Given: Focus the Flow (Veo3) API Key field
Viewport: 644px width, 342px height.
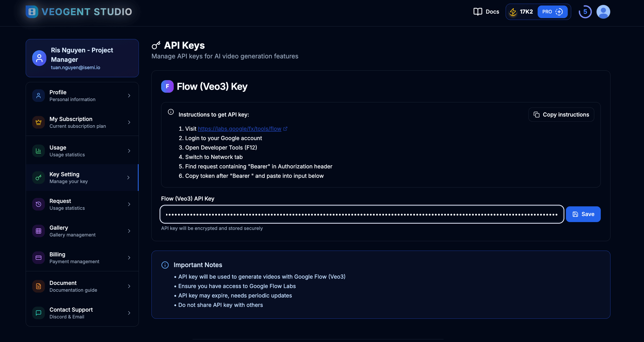Looking at the screenshot, I should [x=362, y=214].
